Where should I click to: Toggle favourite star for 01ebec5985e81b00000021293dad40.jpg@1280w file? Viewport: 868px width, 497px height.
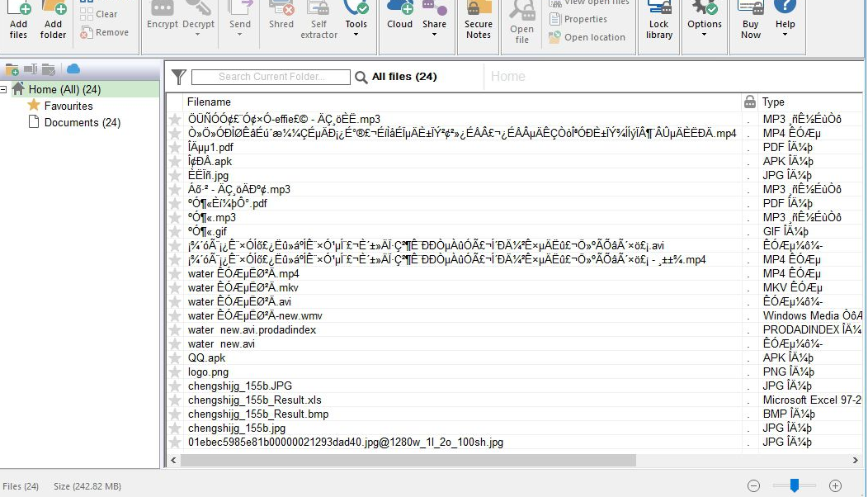click(175, 443)
